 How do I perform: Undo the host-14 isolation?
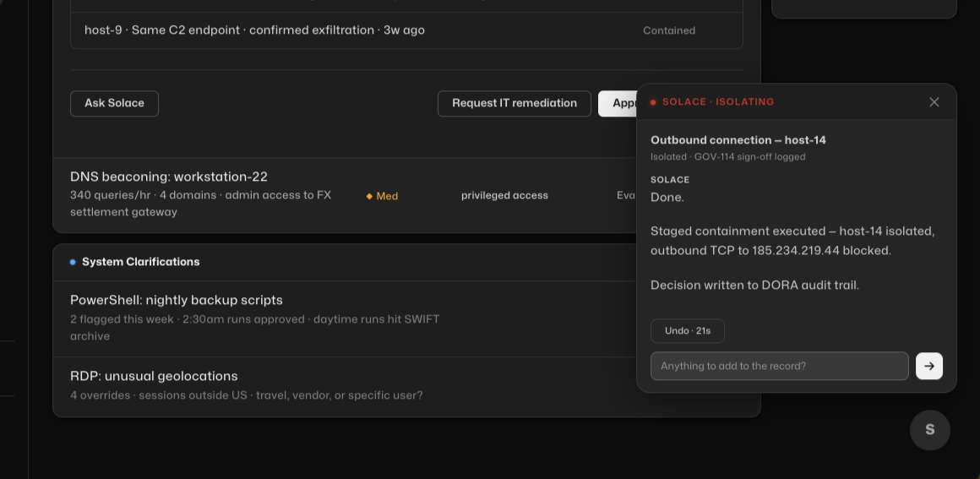pyautogui.click(x=688, y=331)
